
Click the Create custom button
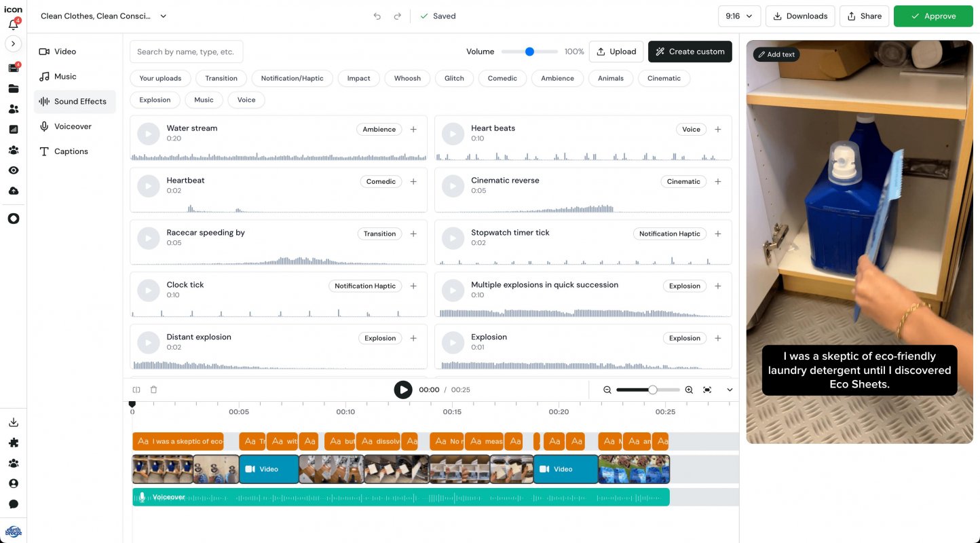(x=690, y=52)
